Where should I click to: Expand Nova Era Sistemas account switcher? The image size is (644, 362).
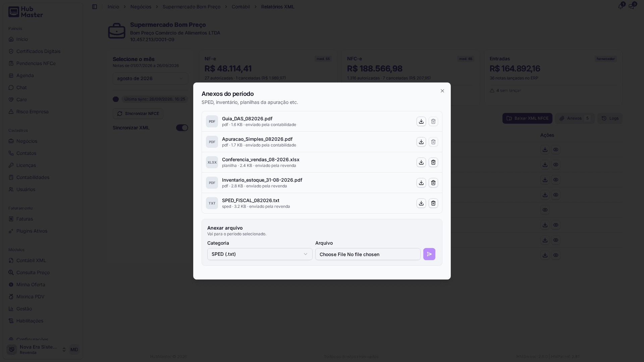click(x=37, y=350)
